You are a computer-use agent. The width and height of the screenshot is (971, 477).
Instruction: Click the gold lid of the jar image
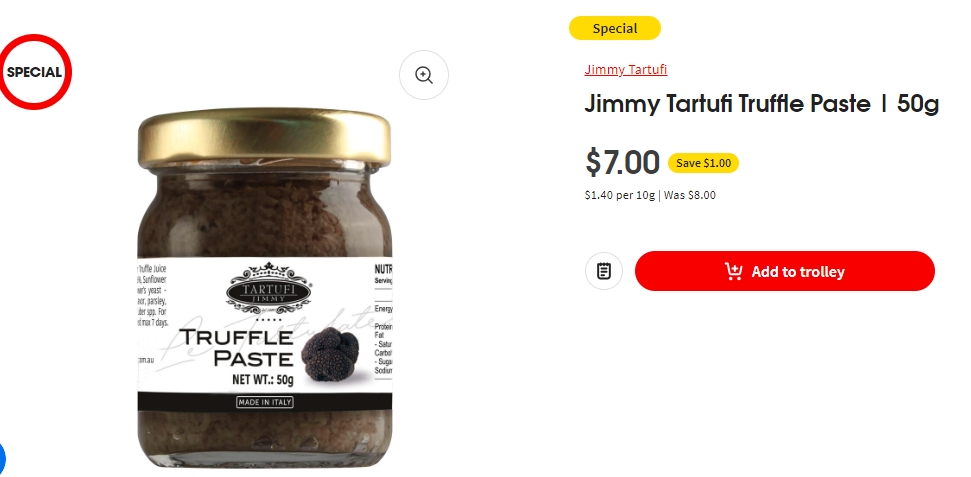[x=264, y=138]
